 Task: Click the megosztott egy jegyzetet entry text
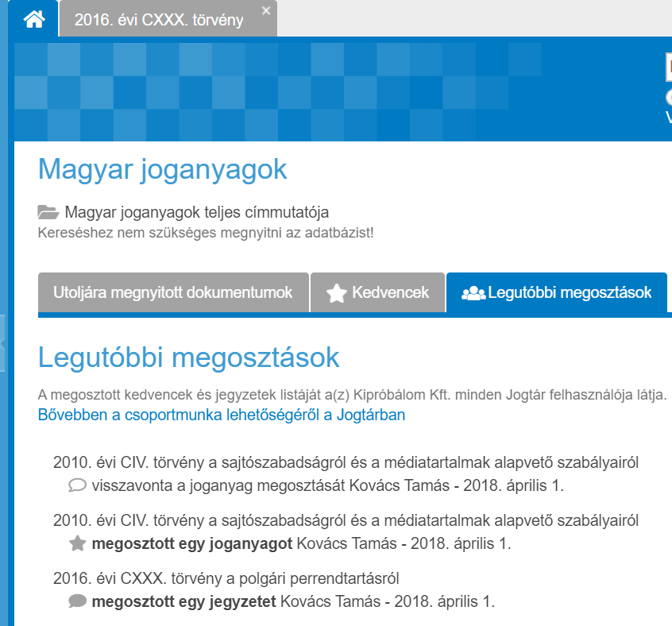[183, 601]
